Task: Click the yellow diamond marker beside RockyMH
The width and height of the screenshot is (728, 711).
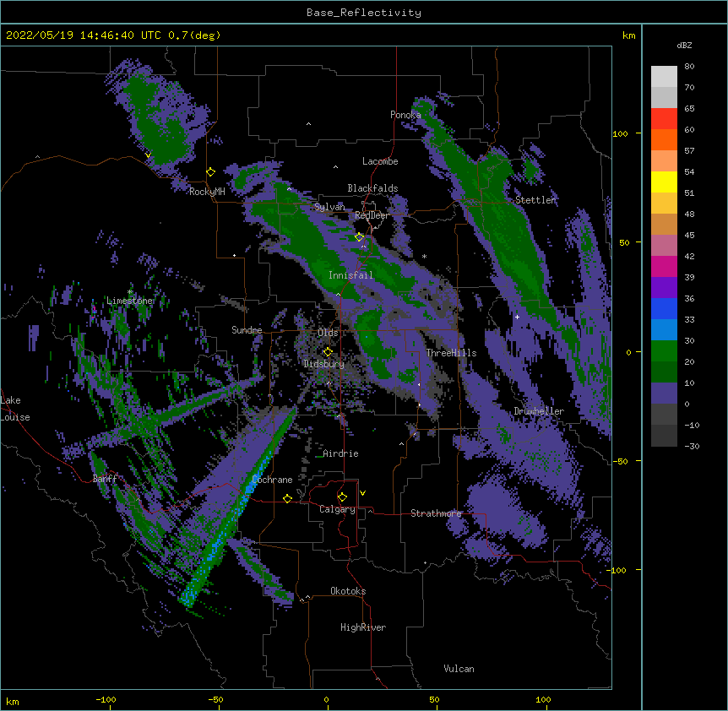Action: click(x=211, y=172)
